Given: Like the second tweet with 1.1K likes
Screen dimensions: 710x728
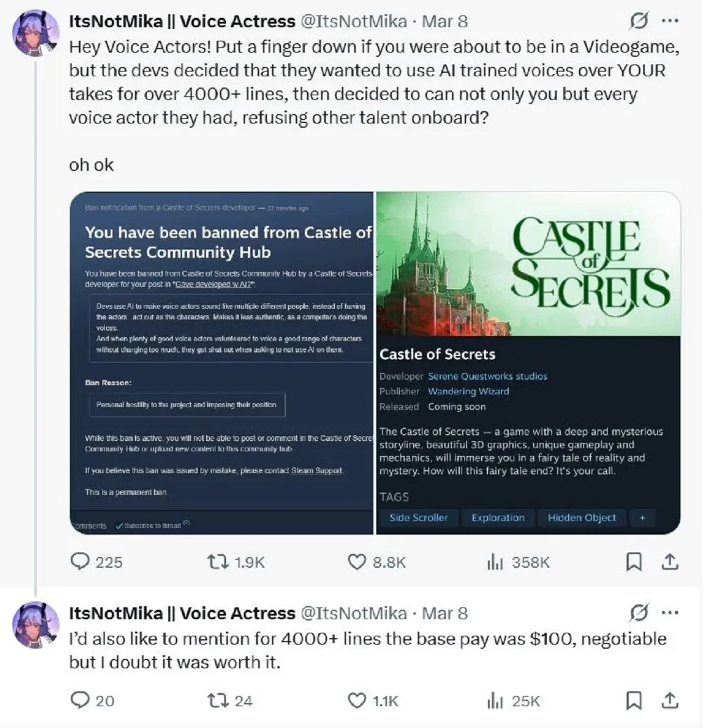Looking at the screenshot, I should (x=357, y=701).
